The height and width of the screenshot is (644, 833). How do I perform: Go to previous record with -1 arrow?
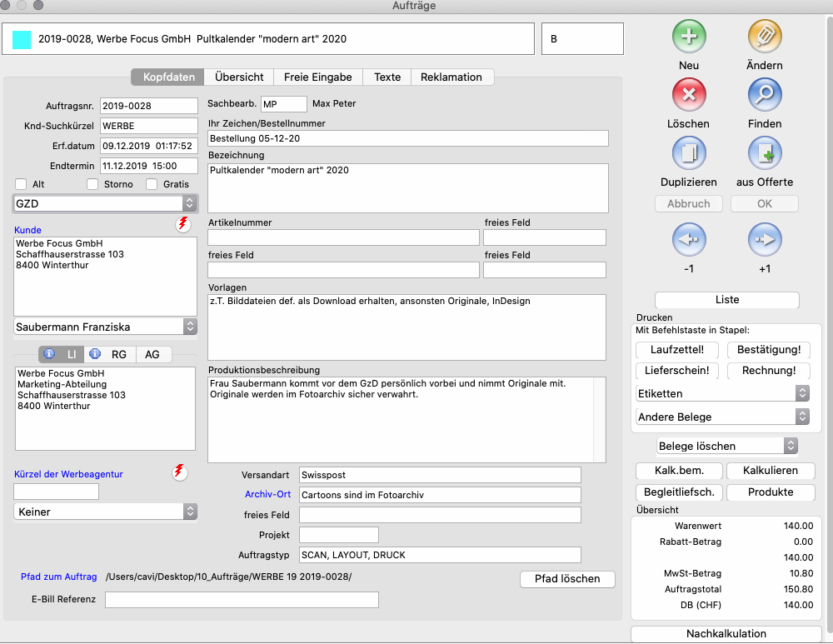689,239
